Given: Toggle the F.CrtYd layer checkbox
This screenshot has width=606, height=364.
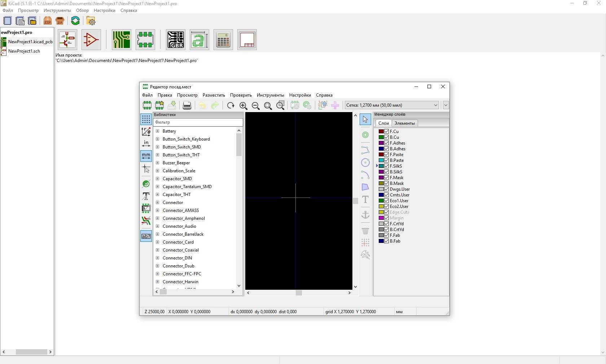Looking at the screenshot, I should (386, 224).
